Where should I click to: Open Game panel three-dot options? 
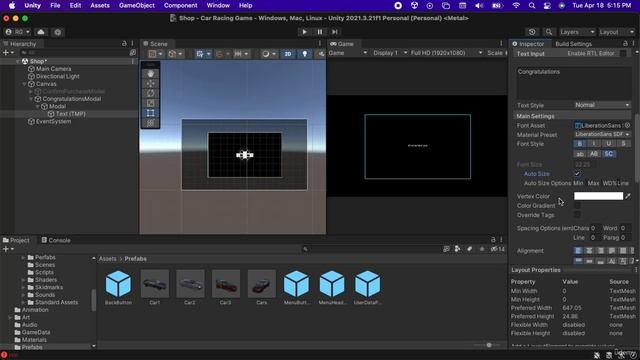pyautogui.click(x=501, y=44)
